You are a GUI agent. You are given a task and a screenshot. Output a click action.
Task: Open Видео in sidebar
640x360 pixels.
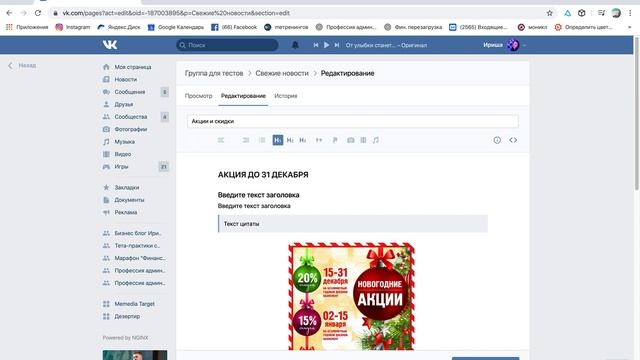click(x=123, y=154)
